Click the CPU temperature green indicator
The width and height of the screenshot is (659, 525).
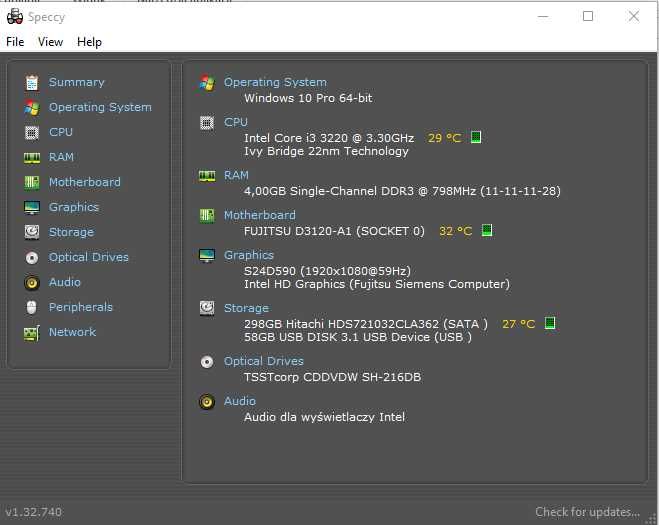point(476,137)
